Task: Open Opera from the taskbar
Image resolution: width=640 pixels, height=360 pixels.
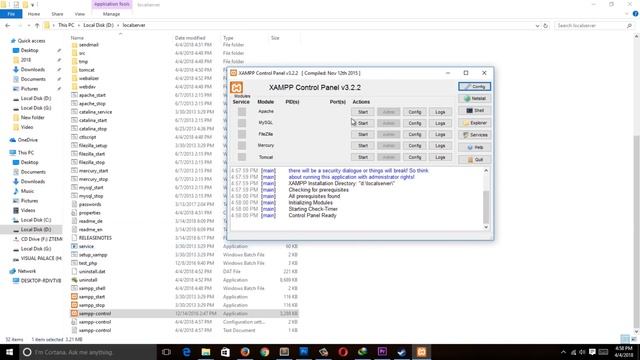Action: 343,352
